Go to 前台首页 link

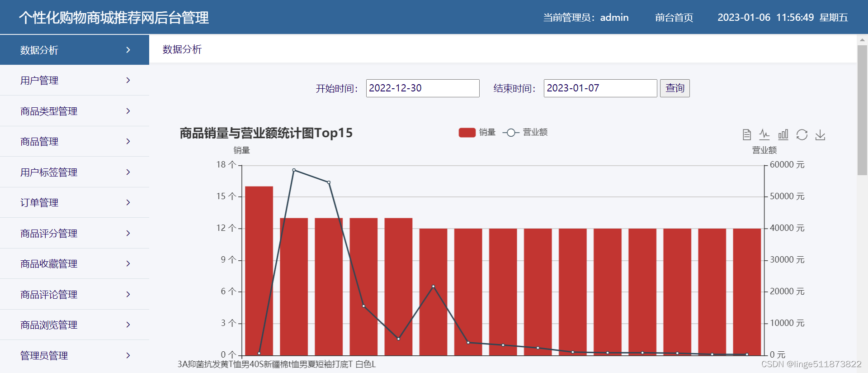[674, 18]
